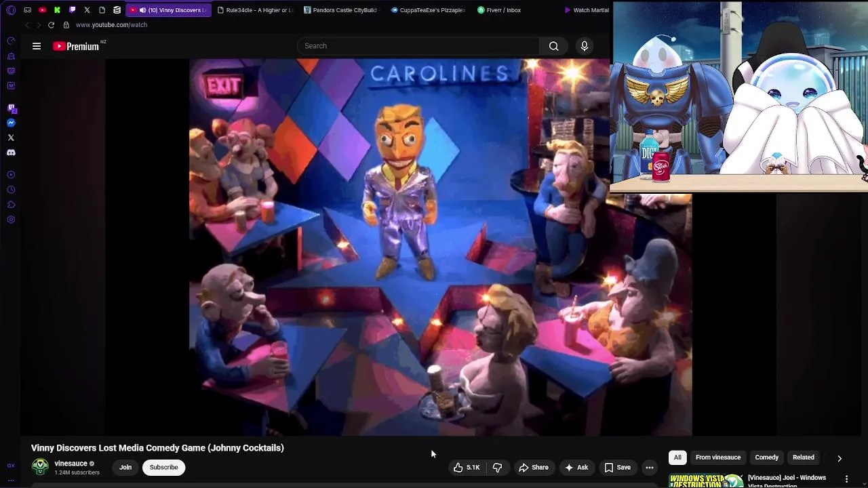Screen dimensions: 868x488
Task: Open the Ask AI button
Action: pos(576,467)
